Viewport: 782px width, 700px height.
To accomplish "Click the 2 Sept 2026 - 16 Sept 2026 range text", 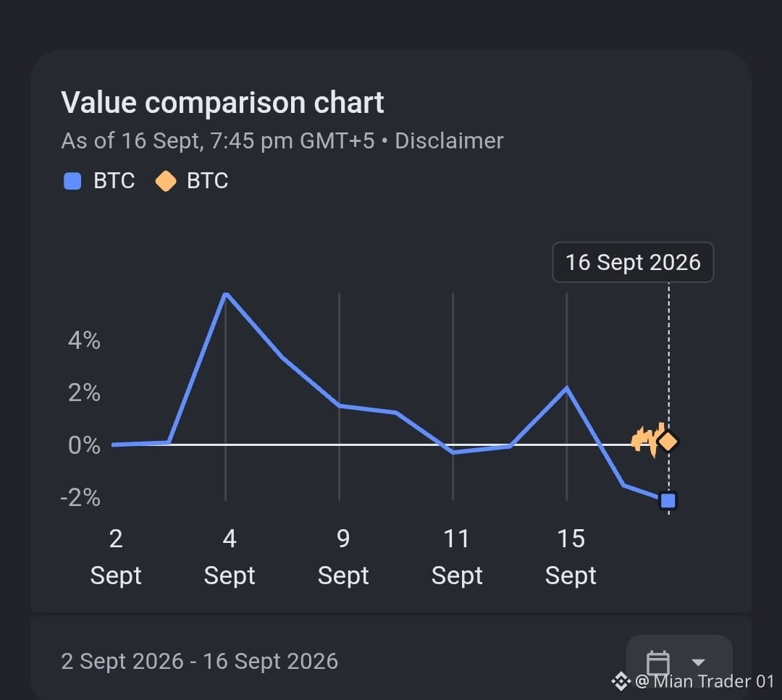I will coord(200,662).
